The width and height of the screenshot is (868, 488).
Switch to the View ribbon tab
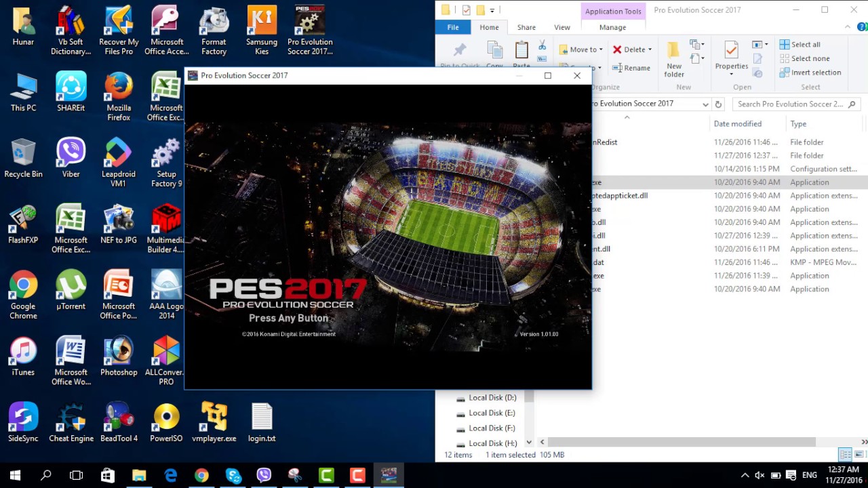(562, 27)
